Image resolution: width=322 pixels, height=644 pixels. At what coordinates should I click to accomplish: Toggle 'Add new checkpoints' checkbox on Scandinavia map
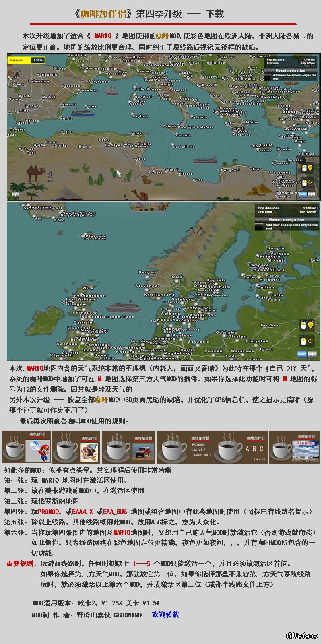tap(260, 227)
